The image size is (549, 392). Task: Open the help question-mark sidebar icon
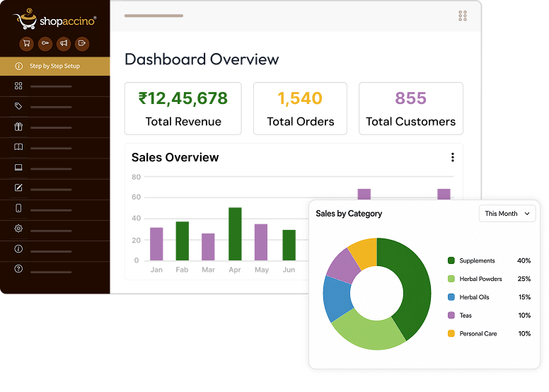(x=18, y=269)
